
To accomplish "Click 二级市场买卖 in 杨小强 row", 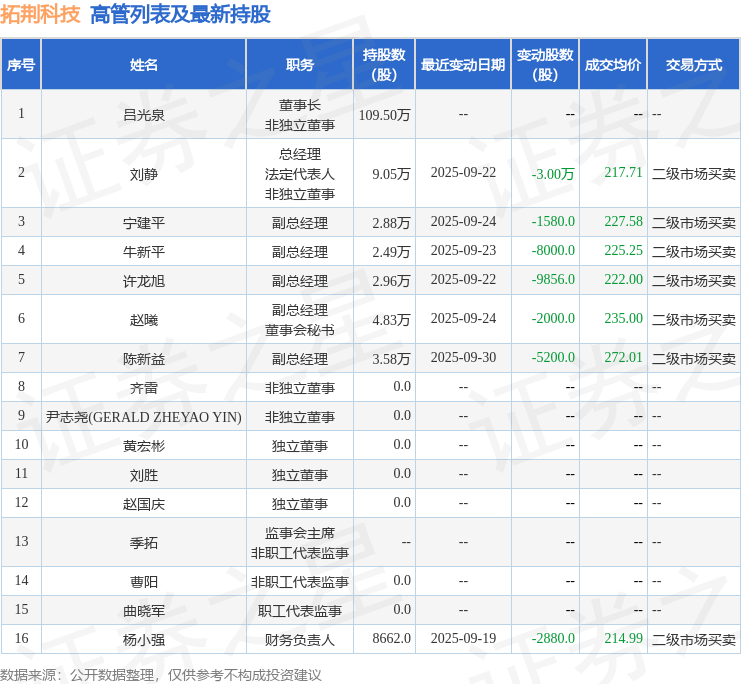I will (694, 640).
